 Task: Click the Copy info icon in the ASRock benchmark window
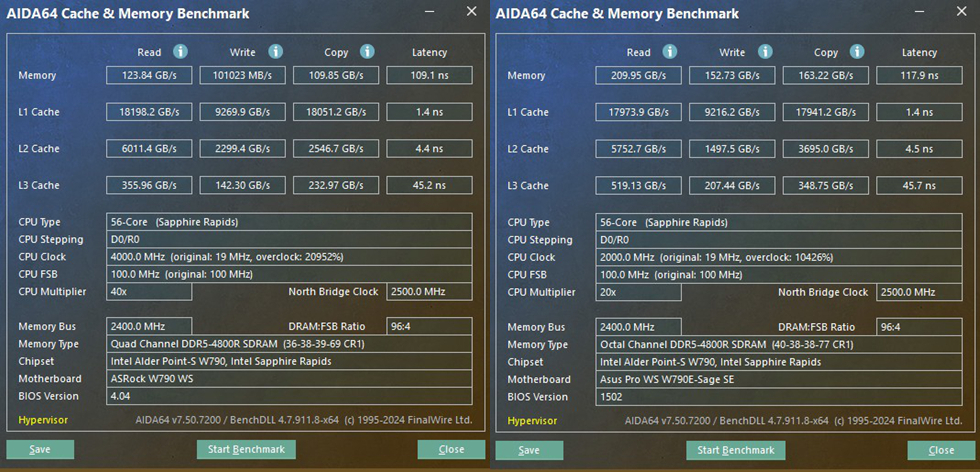coord(367,52)
